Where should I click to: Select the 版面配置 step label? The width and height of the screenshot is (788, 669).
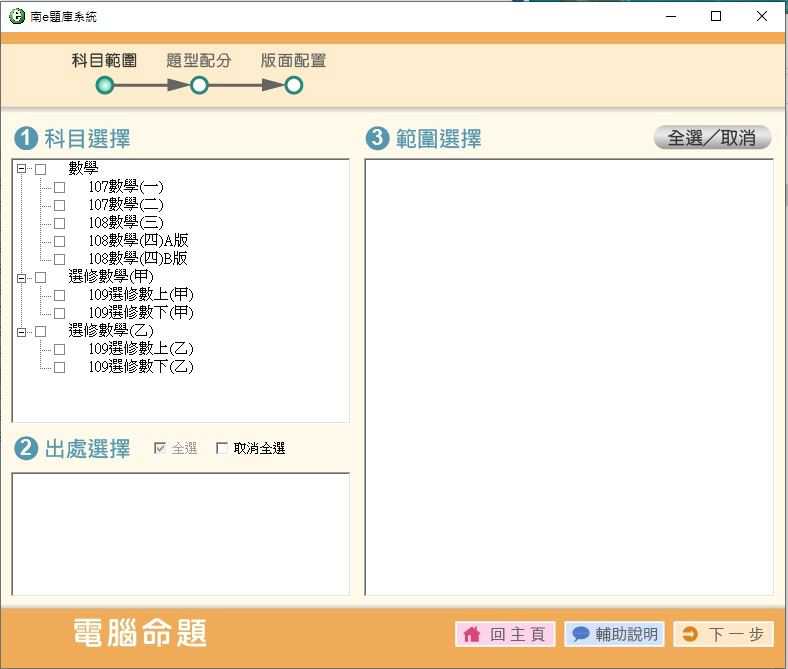[x=293, y=61]
